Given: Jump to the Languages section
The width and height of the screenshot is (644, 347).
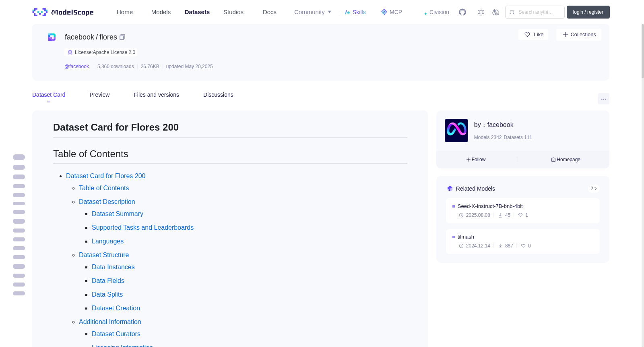Looking at the screenshot, I should (107, 241).
